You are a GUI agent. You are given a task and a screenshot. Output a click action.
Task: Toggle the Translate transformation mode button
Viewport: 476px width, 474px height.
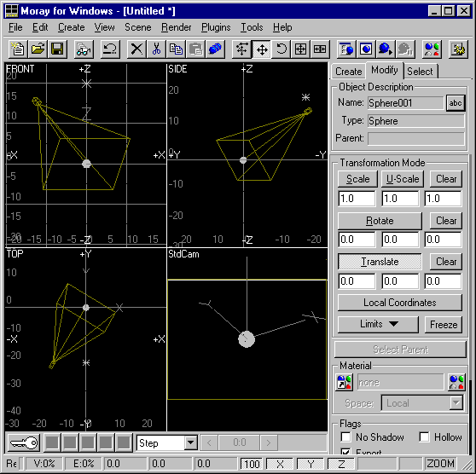pyautogui.click(x=380, y=262)
